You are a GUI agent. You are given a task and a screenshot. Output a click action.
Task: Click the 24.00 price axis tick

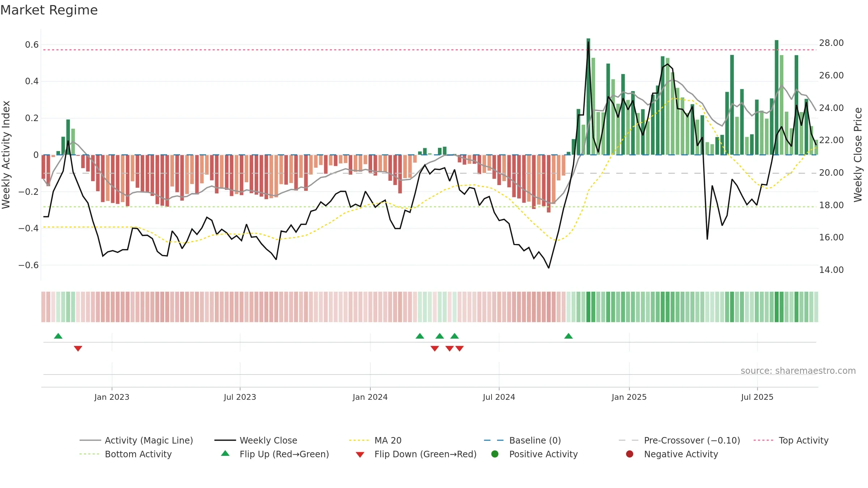pos(831,108)
